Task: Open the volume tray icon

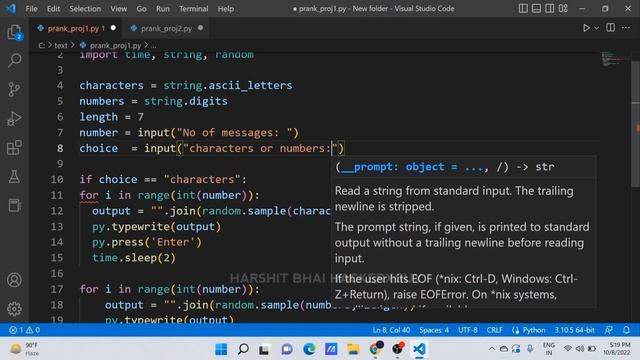Action: (x=580, y=349)
